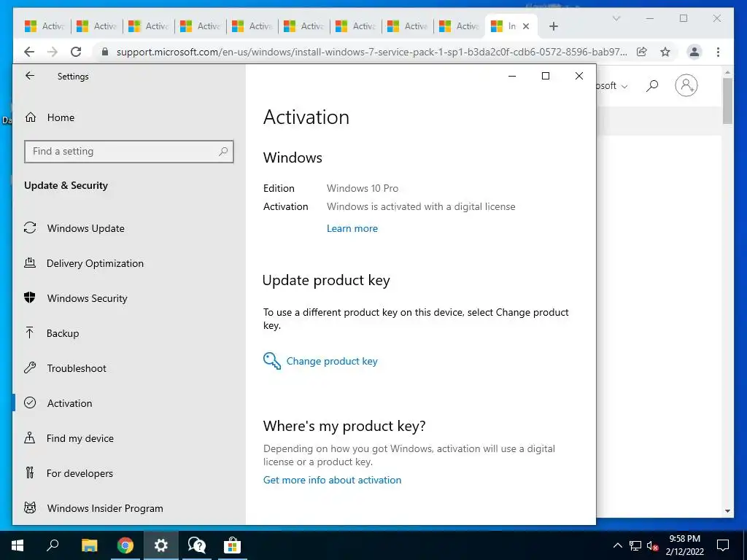Screen dimensions: 747x560
Task: Click the Settings gear in the taskbar
Action: [161, 545]
